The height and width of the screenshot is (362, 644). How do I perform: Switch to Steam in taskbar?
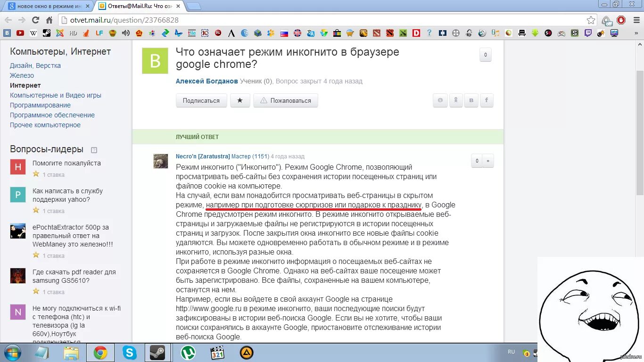[157, 353]
